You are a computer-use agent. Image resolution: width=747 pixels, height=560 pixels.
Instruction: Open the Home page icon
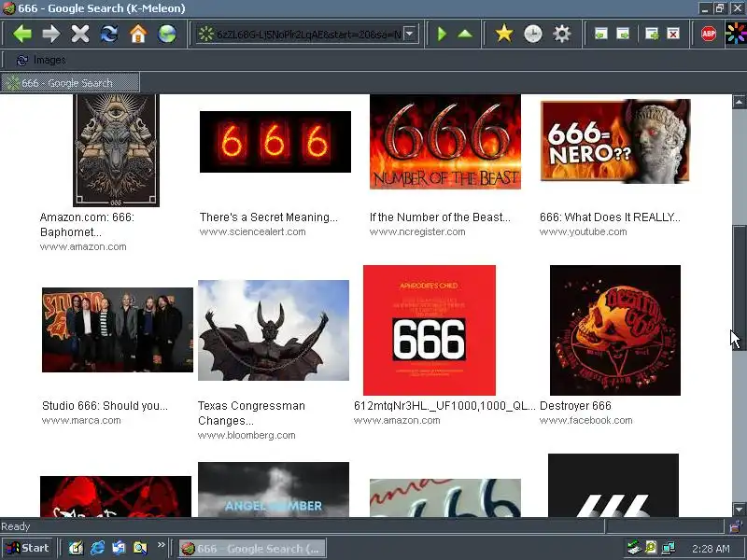[138, 34]
